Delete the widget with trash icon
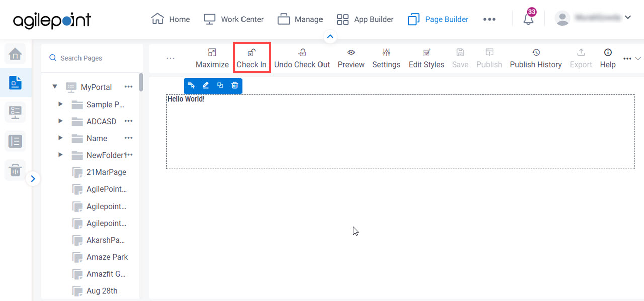This screenshot has width=644, height=301. coord(234,85)
